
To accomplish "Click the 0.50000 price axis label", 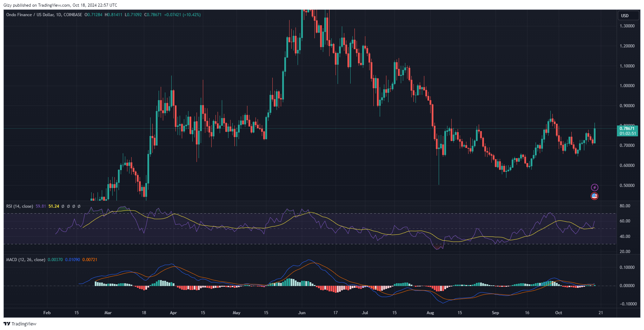I will 627,186.
